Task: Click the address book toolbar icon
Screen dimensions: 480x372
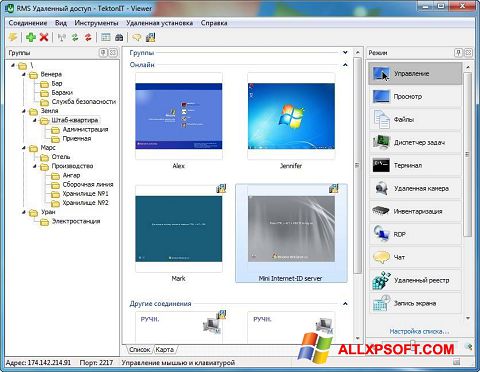Action: (119, 37)
